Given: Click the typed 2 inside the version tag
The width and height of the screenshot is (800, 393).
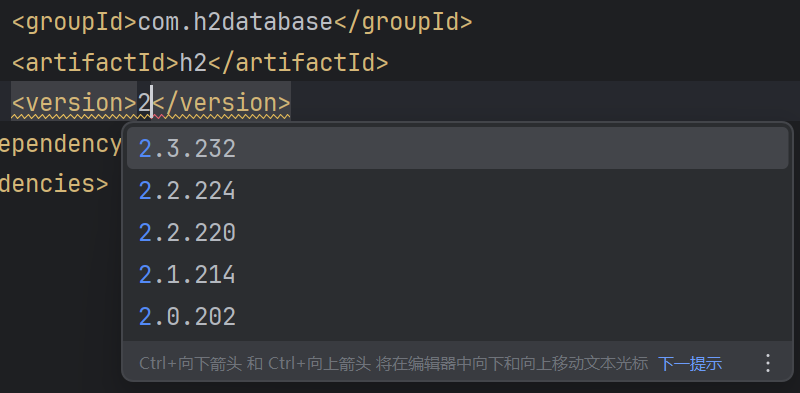Looking at the screenshot, I should 144,104.
